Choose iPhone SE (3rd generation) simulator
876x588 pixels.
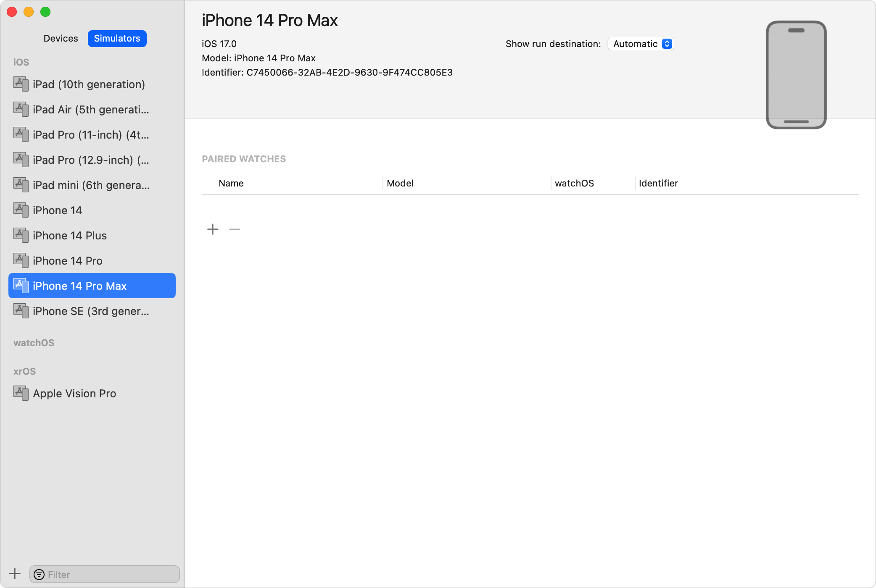click(91, 311)
